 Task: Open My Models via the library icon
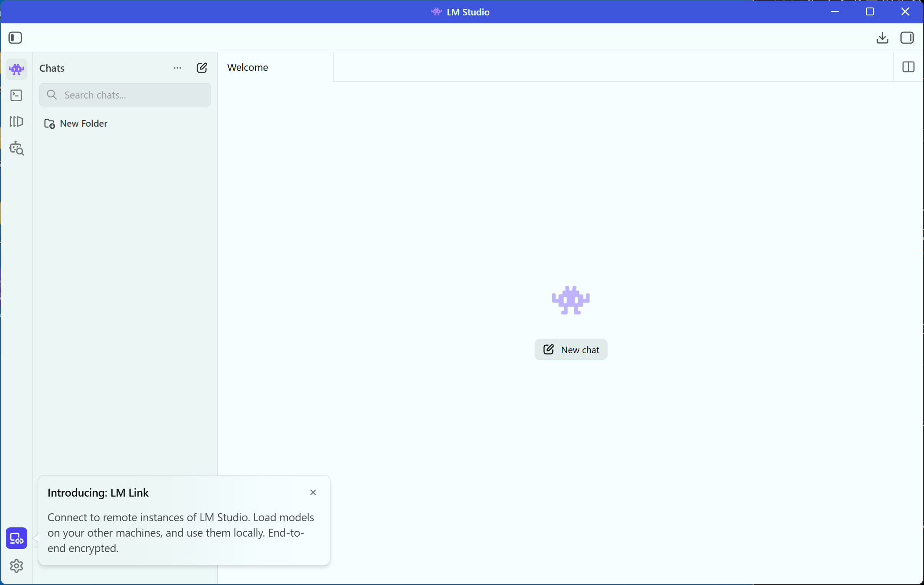[16, 122]
